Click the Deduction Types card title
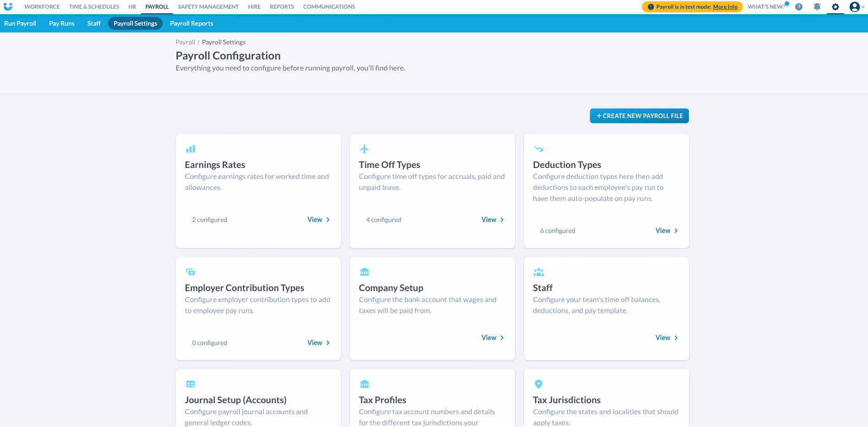868x427 pixels. [x=567, y=165]
